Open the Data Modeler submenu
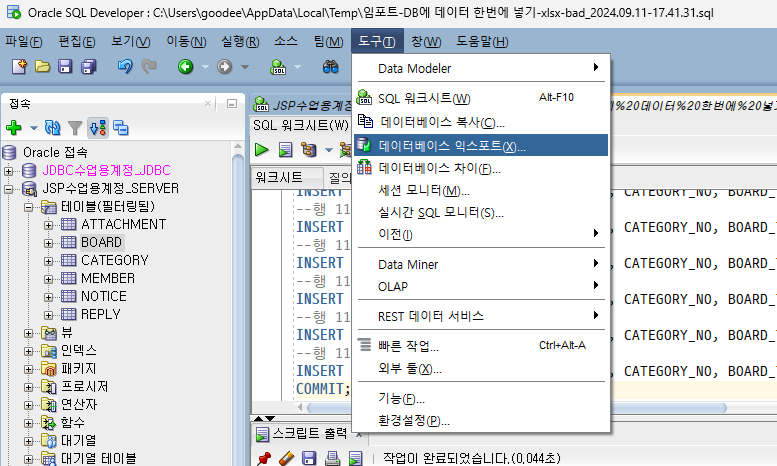The height and width of the screenshot is (466, 777). click(481, 68)
